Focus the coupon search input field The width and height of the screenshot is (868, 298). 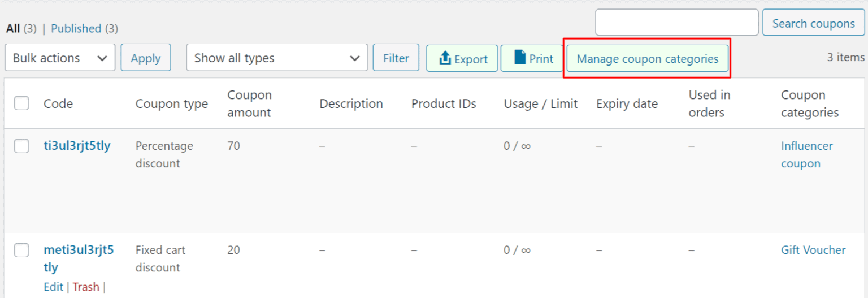[676, 23]
